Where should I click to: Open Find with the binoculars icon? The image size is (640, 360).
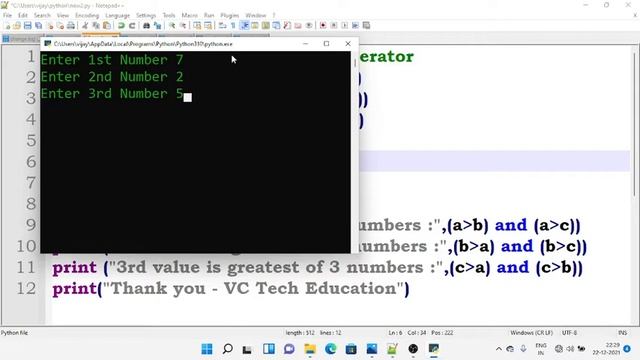click(x=146, y=26)
